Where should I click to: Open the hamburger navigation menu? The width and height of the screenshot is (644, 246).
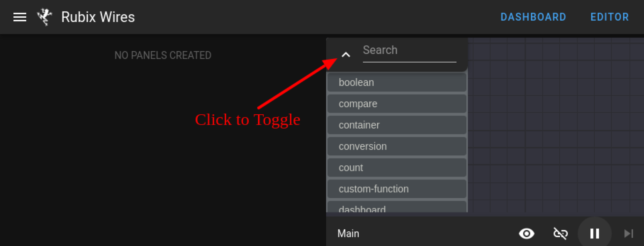(20, 17)
